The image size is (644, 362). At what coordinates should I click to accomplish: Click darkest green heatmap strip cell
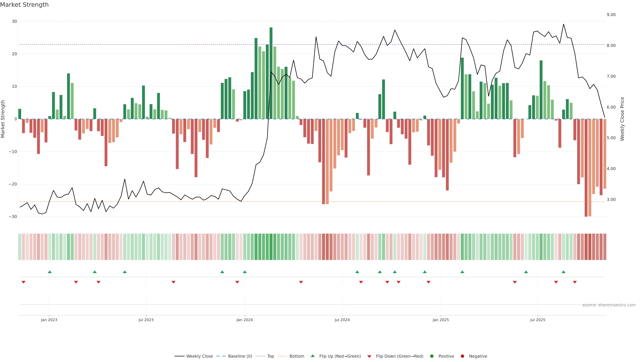click(271, 247)
